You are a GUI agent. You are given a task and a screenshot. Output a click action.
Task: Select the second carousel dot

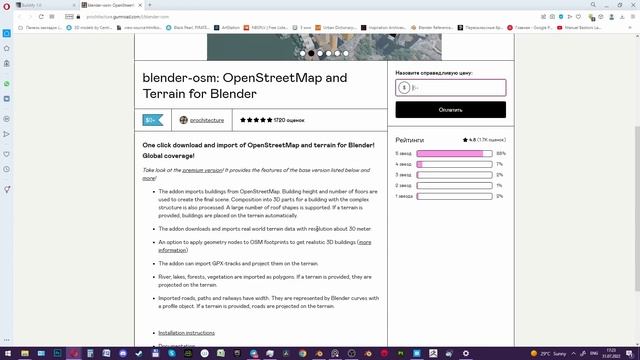click(311, 53)
